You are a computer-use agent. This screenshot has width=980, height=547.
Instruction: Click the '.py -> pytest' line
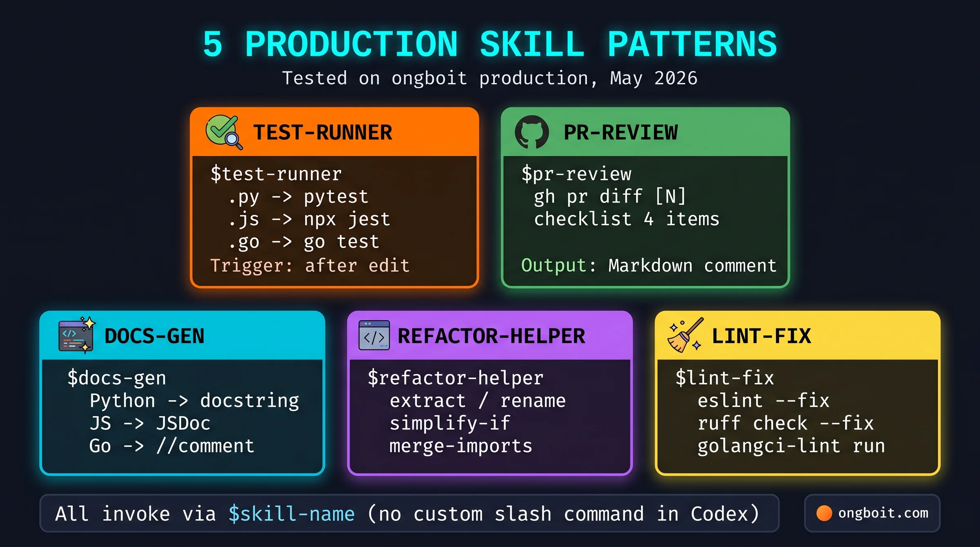pos(298,197)
